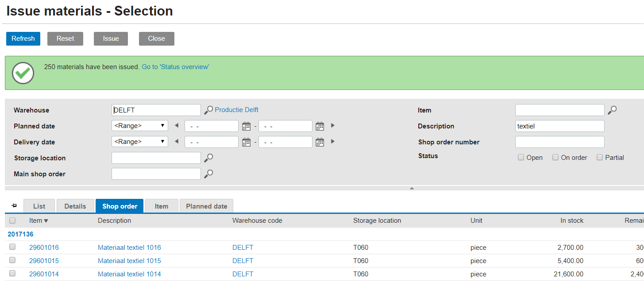Click Delivery date next period arrow
This screenshot has height=283, width=644.
(x=333, y=142)
